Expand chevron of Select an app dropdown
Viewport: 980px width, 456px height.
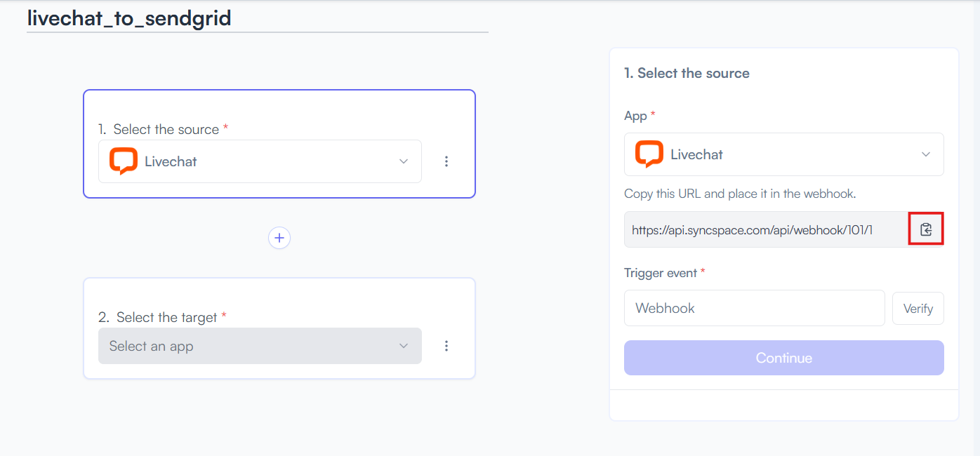click(404, 346)
